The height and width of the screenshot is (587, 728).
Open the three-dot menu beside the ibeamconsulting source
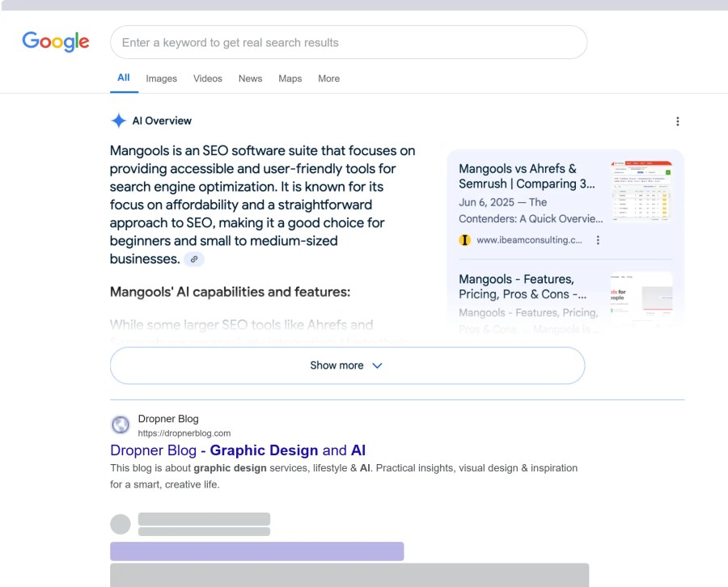[x=597, y=240]
